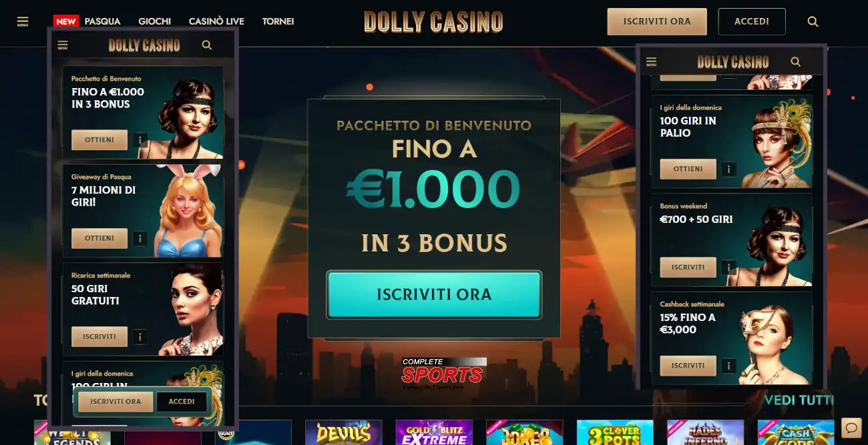
Task: Open the live chat bubble icon
Action: [x=851, y=427]
